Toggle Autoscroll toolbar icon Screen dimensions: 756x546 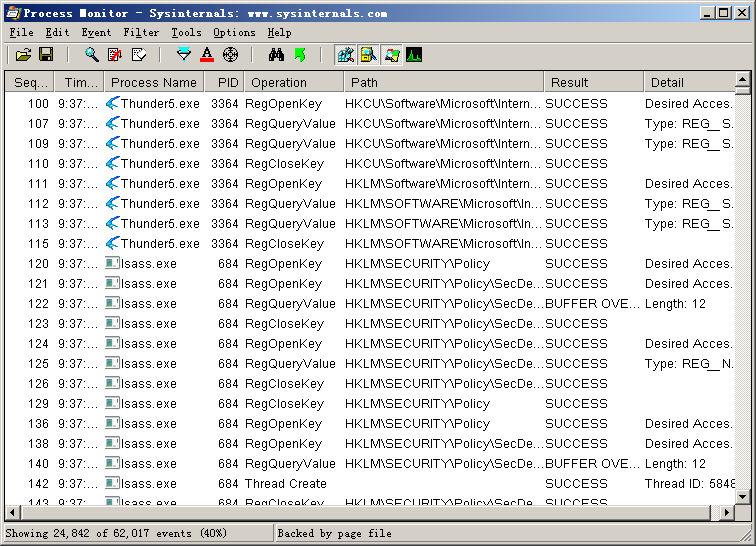point(115,55)
